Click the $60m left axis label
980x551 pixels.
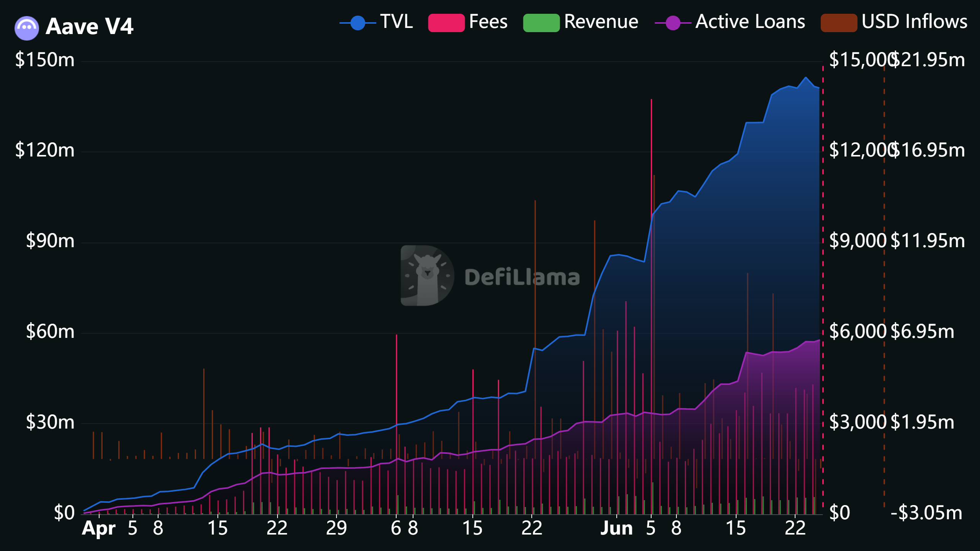tap(50, 331)
